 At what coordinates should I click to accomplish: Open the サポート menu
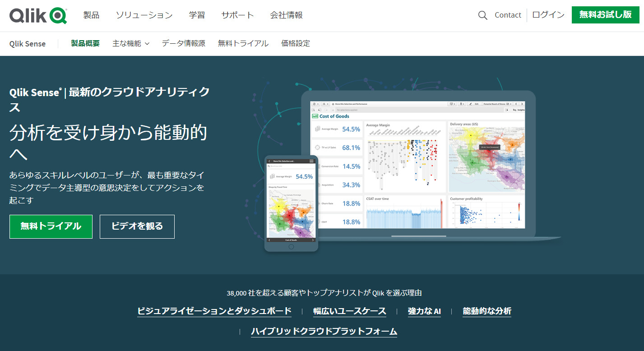click(237, 15)
